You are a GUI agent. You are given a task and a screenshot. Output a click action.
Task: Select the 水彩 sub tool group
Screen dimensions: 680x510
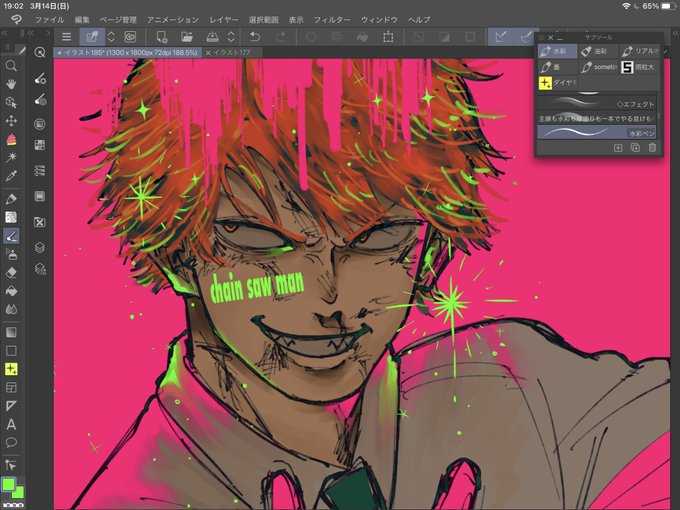tap(557, 51)
